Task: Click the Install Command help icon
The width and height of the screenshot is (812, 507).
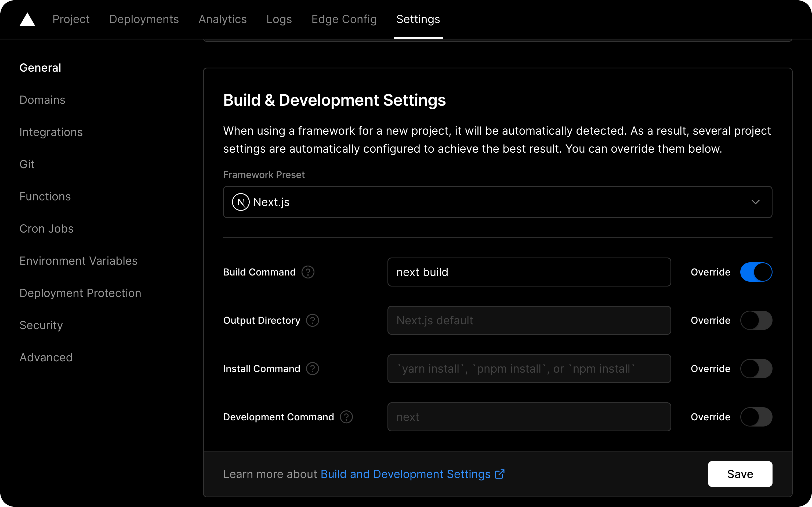Action: click(313, 369)
